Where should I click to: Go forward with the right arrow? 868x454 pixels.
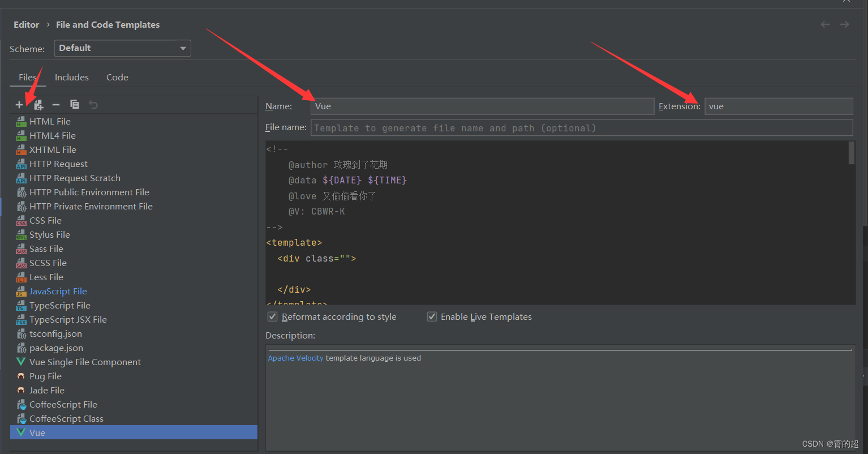tap(844, 24)
